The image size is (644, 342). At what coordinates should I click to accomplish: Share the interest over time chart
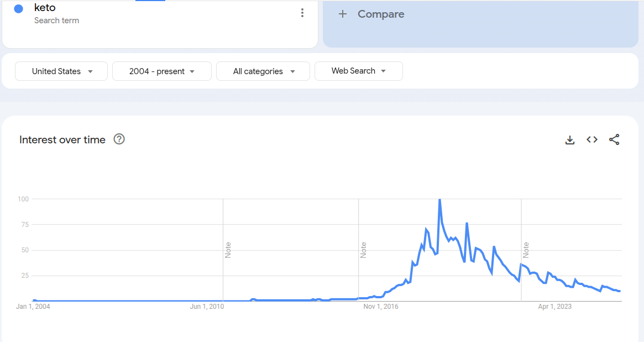pos(614,140)
